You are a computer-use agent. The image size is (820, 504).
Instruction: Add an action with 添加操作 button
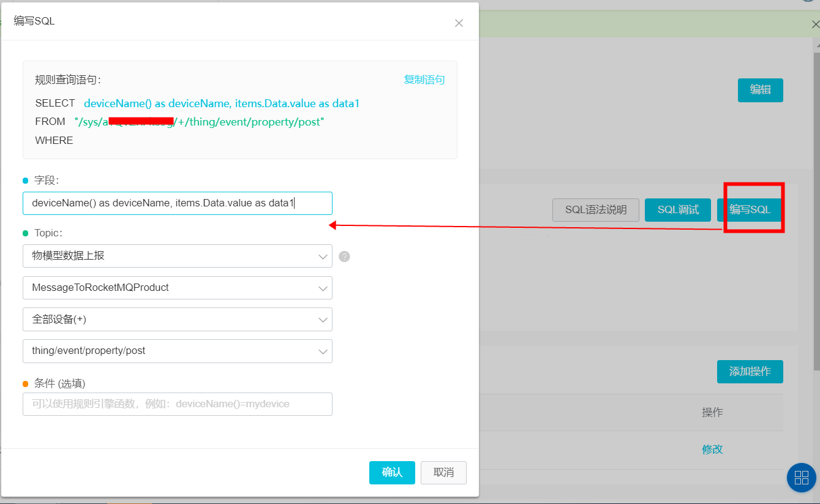click(750, 372)
